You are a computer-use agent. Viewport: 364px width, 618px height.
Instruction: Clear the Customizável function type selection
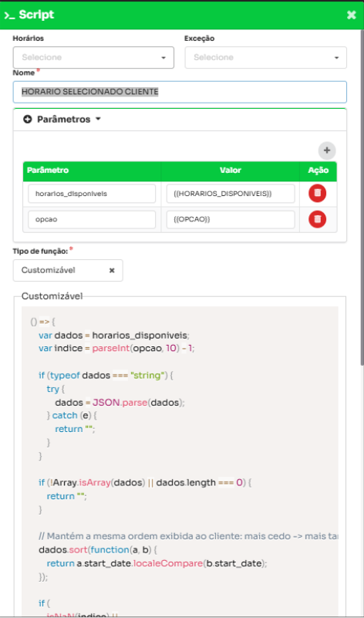112,270
